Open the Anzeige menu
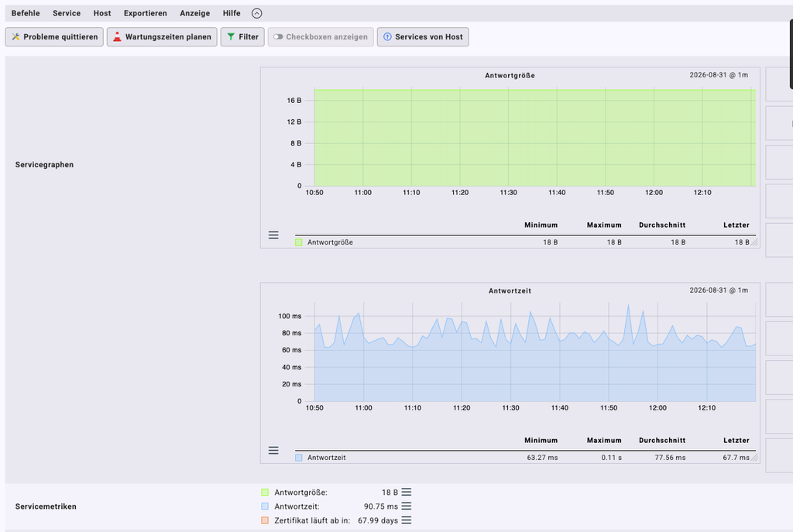793x532 pixels. pyautogui.click(x=194, y=13)
